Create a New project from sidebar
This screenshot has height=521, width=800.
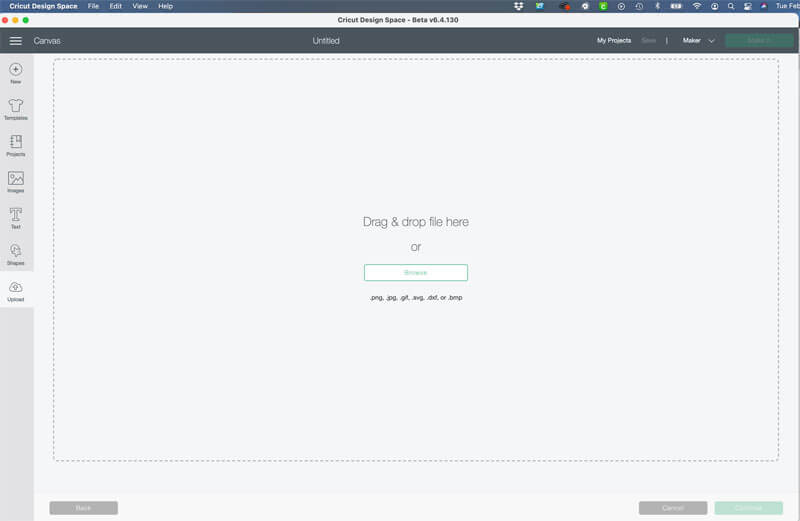coord(16,73)
